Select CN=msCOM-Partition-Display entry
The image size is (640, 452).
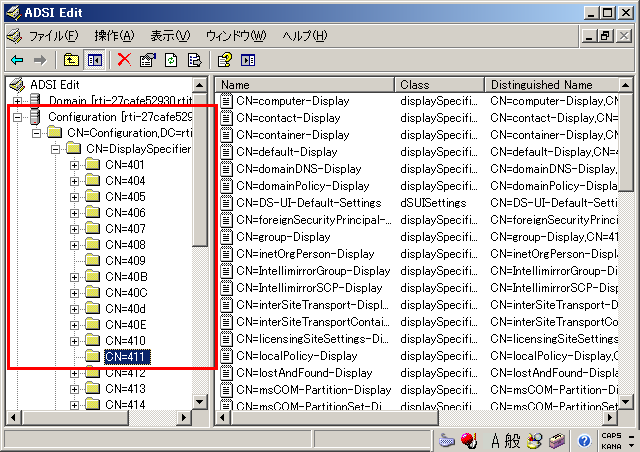click(x=313, y=390)
